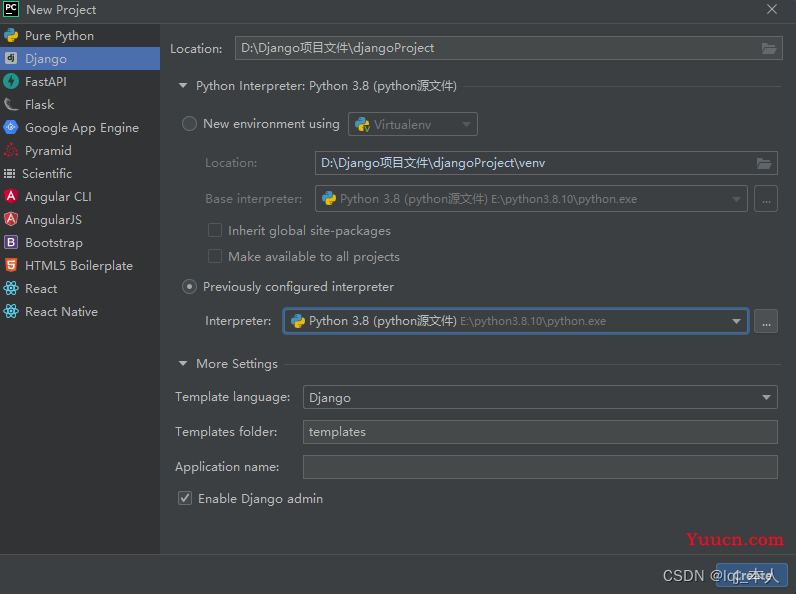Select HTML5 Boilerplate project type
The height and width of the screenshot is (594, 796).
point(80,266)
